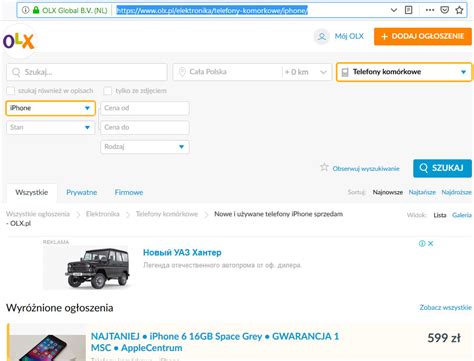Close the ad with X icon

tap(431, 244)
